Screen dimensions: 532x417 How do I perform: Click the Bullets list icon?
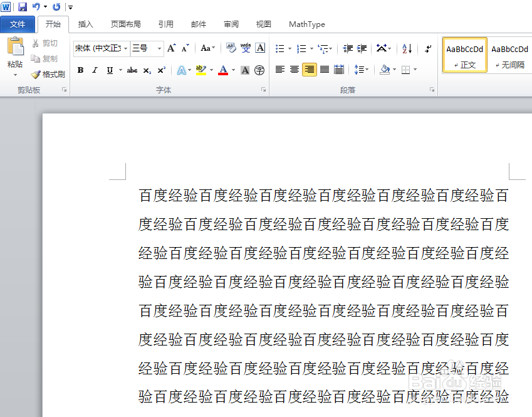280,48
